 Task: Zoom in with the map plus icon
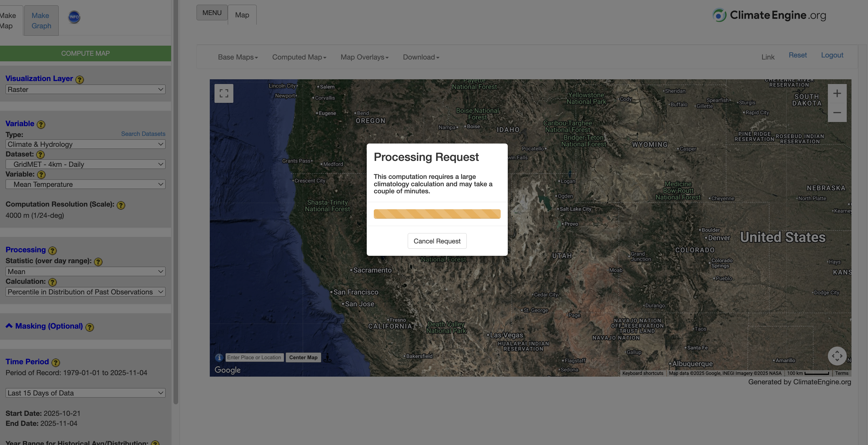(837, 94)
